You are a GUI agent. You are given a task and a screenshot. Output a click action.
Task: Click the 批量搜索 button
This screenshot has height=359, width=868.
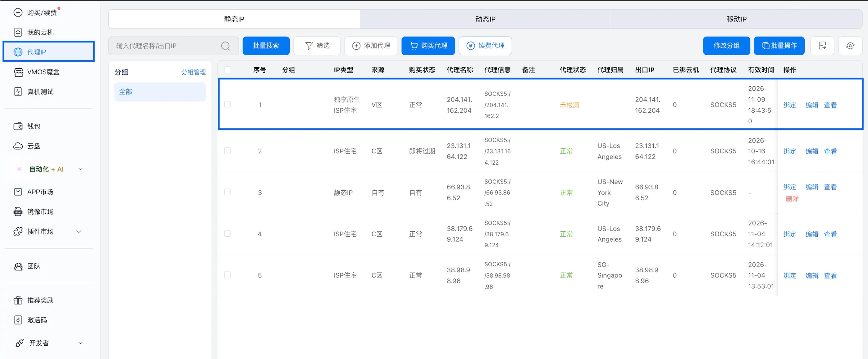point(266,46)
